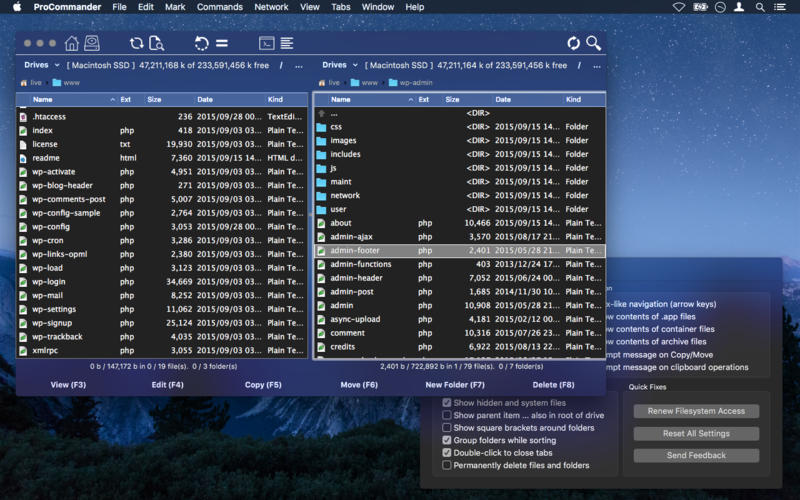Click the Reset All Settings button
Screen dimensions: 800x500
pyautogui.click(x=696, y=433)
